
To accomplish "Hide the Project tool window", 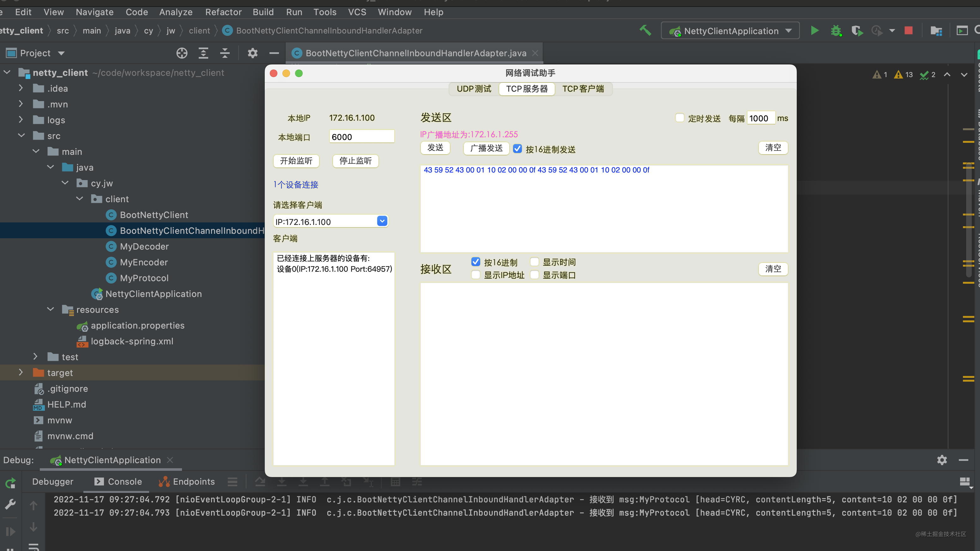I will [274, 53].
